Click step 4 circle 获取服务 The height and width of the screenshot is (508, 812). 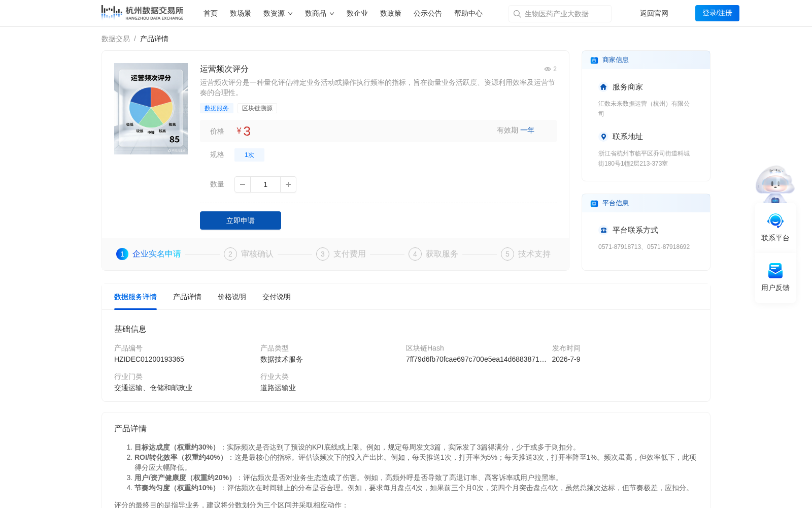[x=415, y=254]
